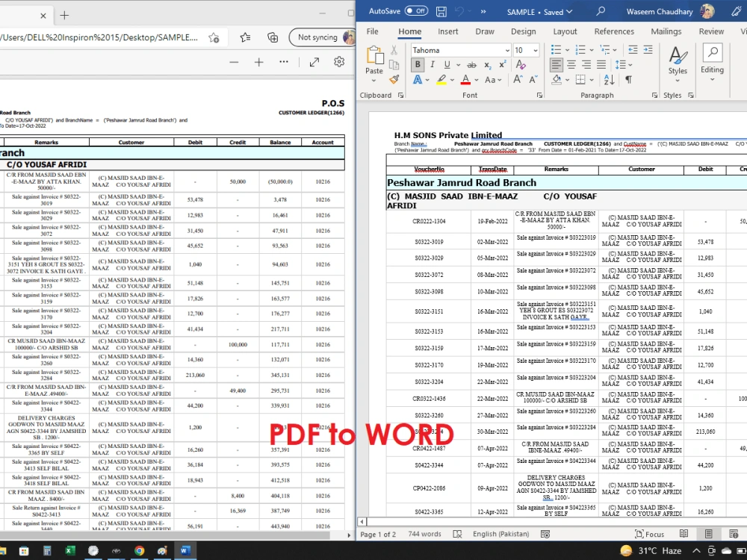Open Search magnifier in Word title bar
This screenshot has width=747, height=560.
(x=601, y=11)
